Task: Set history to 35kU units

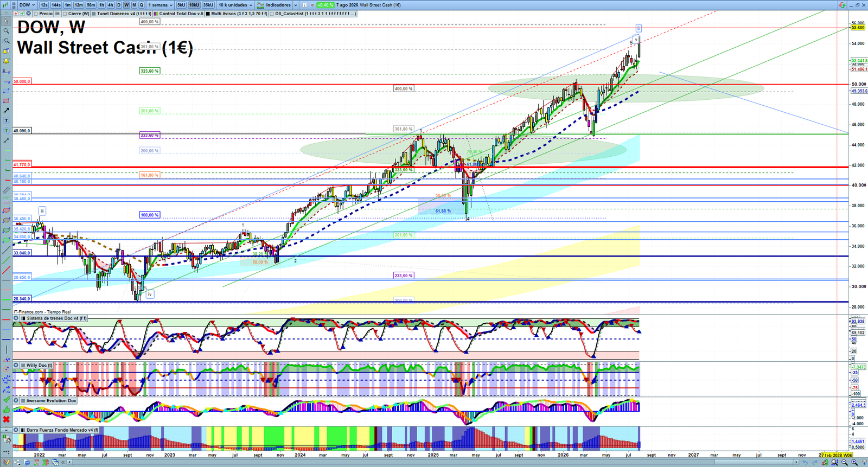Action: pyautogui.click(x=208, y=5)
